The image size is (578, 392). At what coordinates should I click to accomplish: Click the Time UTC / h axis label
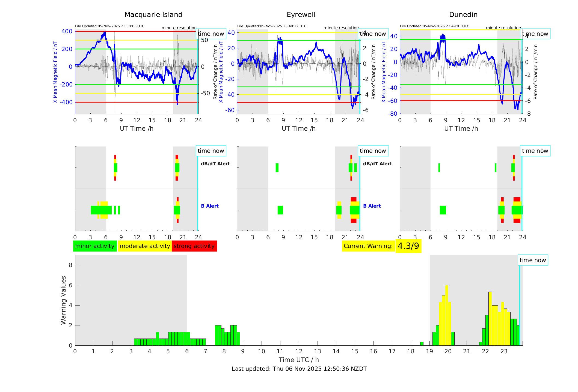tap(299, 360)
